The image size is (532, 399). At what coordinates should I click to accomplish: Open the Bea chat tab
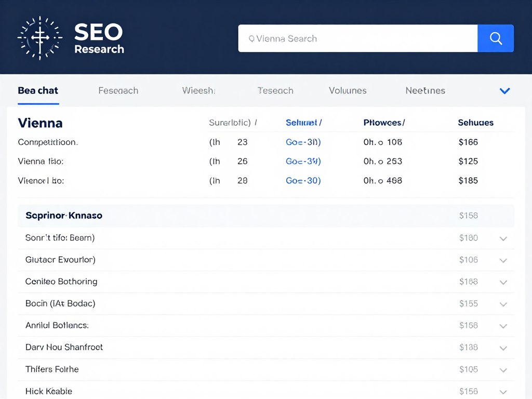38,90
